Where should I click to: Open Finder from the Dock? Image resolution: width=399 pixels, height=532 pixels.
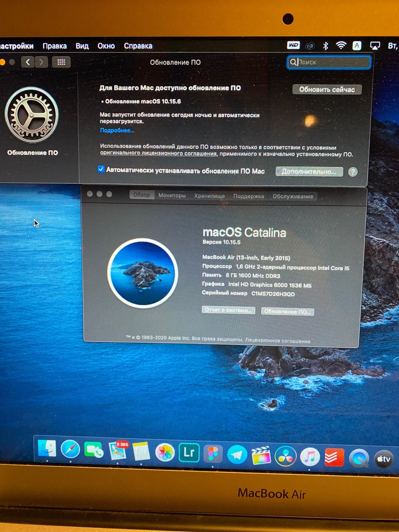point(47,449)
